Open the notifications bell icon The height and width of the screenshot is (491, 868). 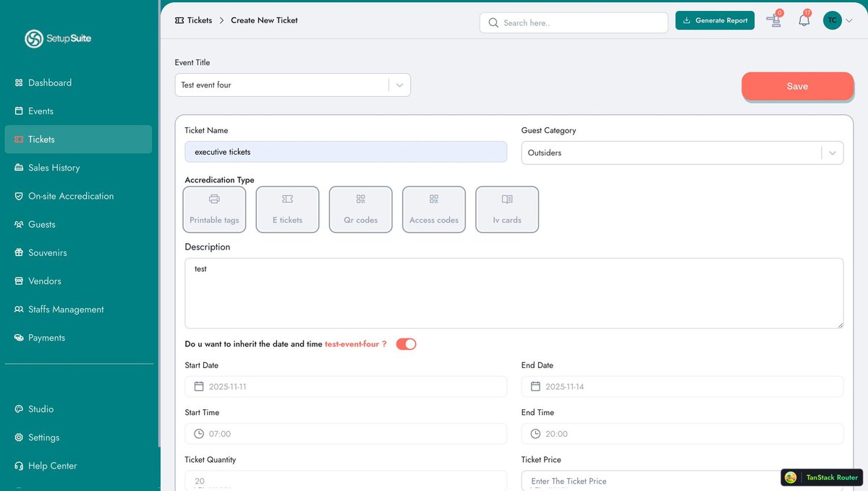[804, 20]
